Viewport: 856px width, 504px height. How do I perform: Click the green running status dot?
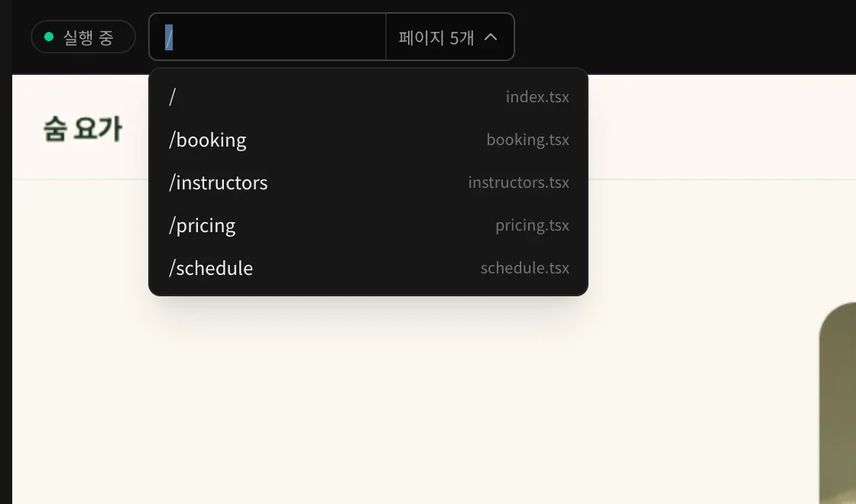click(x=49, y=37)
